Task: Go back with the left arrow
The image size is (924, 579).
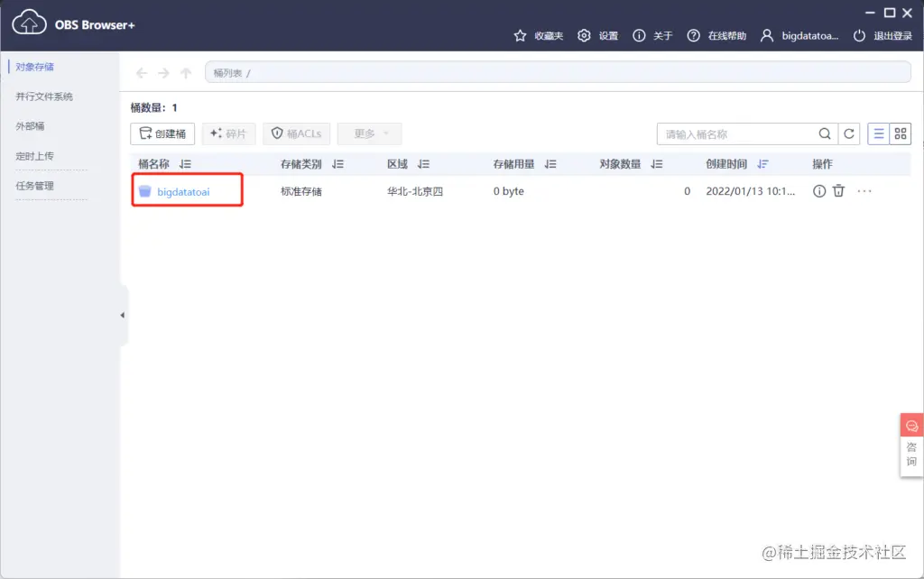Action: (142, 73)
